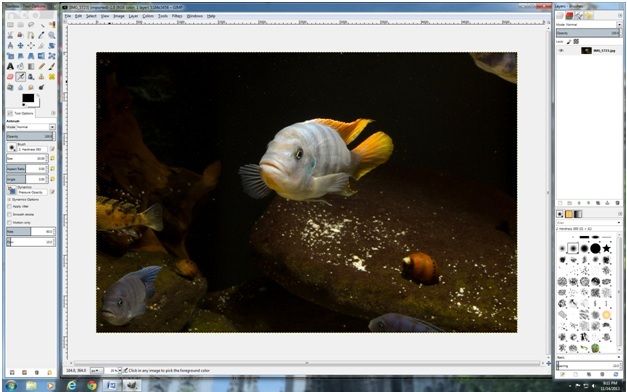Open the brush selector preview button
Viewport: 627px width, 392px height.
click(x=12, y=148)
